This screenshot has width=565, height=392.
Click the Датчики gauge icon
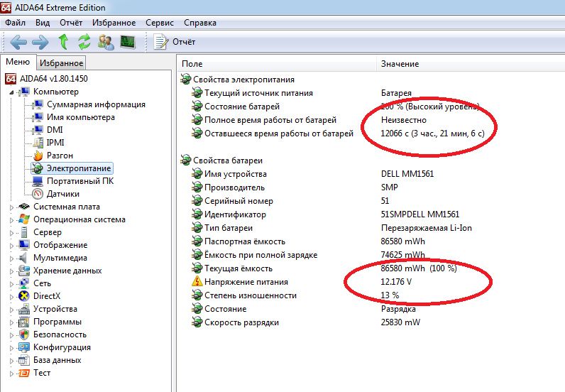point(38,194)
